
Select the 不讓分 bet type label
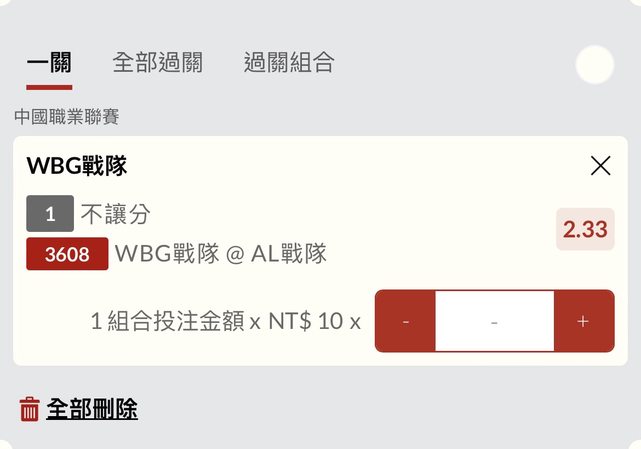pos(115,214)
